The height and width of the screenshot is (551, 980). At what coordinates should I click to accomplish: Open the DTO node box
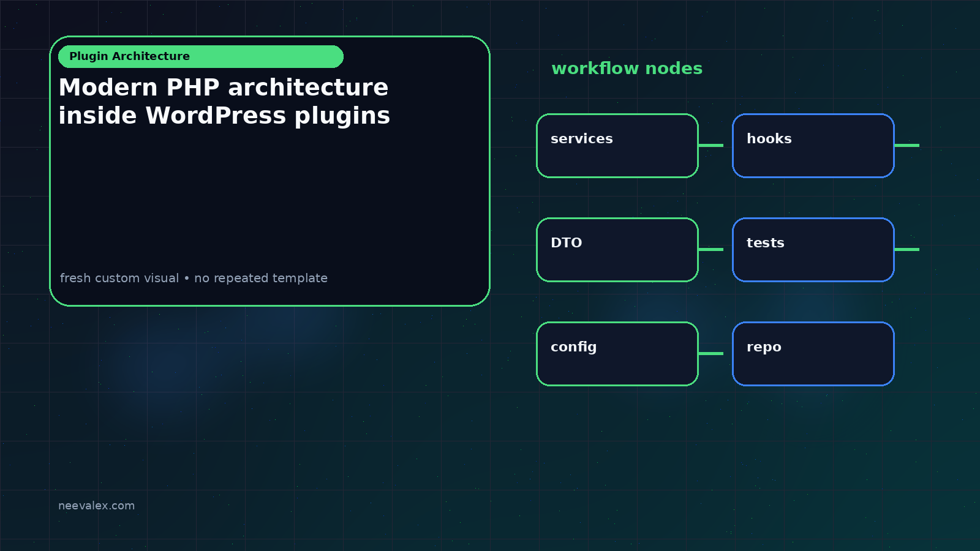(617, 250)
